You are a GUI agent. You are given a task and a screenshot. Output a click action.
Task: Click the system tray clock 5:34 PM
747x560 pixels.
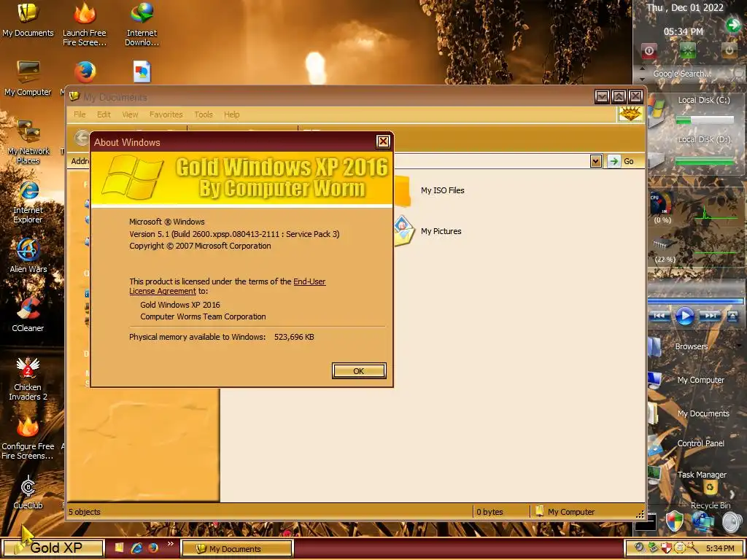720,548
